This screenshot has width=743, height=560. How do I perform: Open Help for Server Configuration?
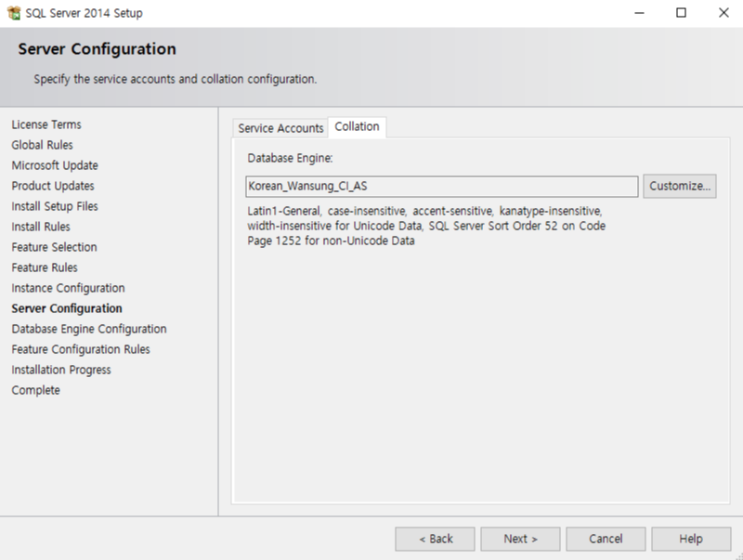pyautogui.click(x=691, y=540)
